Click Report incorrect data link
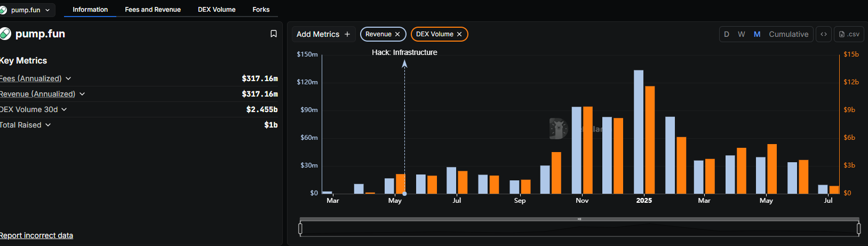 point(36,235)
